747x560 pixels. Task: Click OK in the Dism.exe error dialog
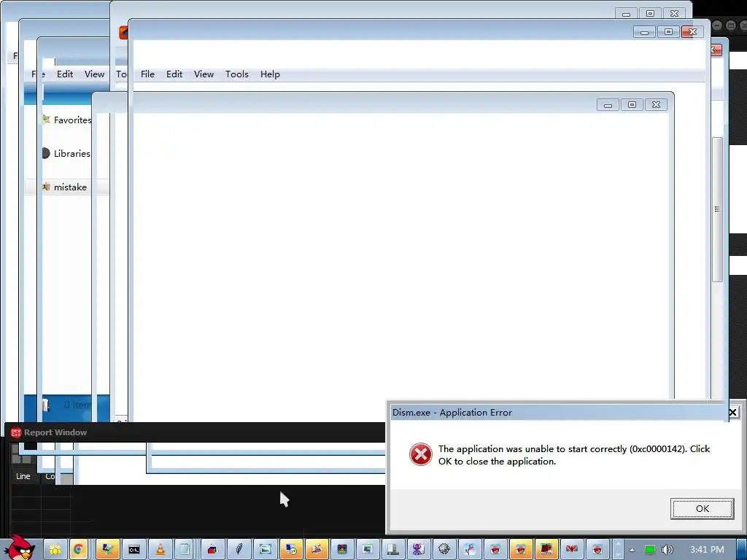click(x=703, y=508)
